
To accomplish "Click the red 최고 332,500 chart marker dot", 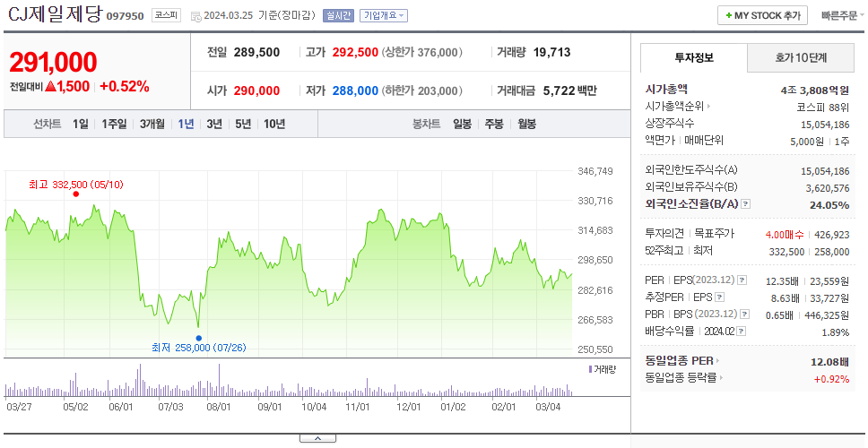I will click(x=76, y=194).
